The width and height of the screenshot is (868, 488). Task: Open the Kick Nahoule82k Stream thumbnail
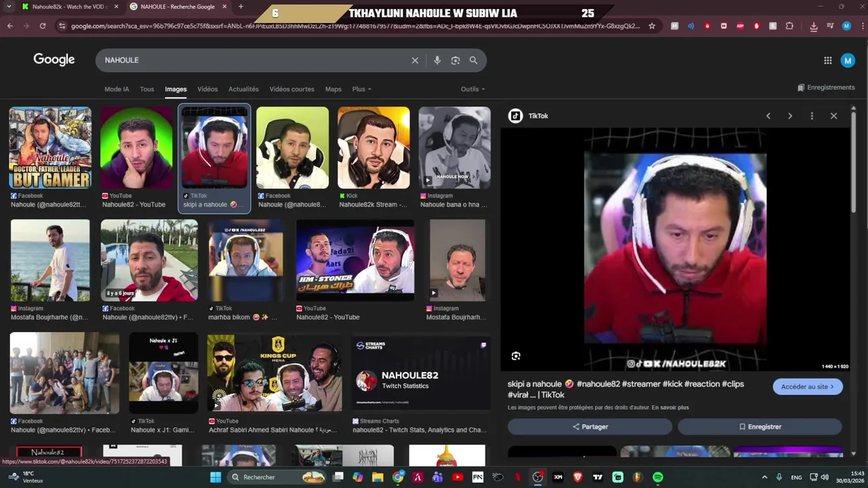(x=374, y=147)
